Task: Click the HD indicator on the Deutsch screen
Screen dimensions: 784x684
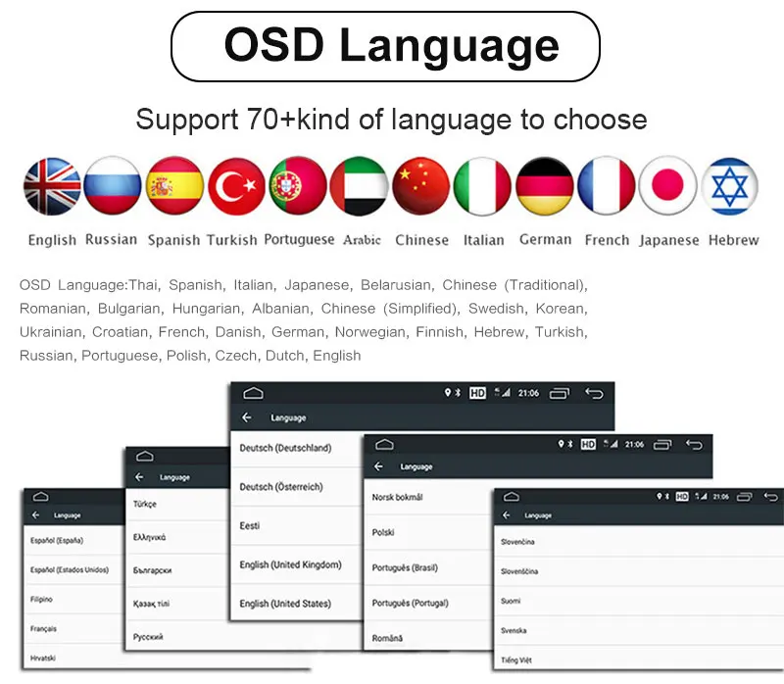Action: tap(477, 393)
